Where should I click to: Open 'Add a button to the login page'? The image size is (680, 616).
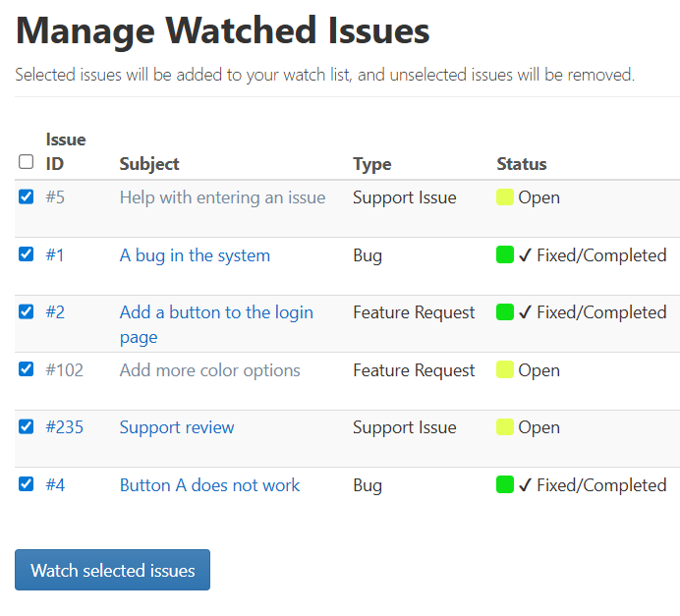pos(216,312)
